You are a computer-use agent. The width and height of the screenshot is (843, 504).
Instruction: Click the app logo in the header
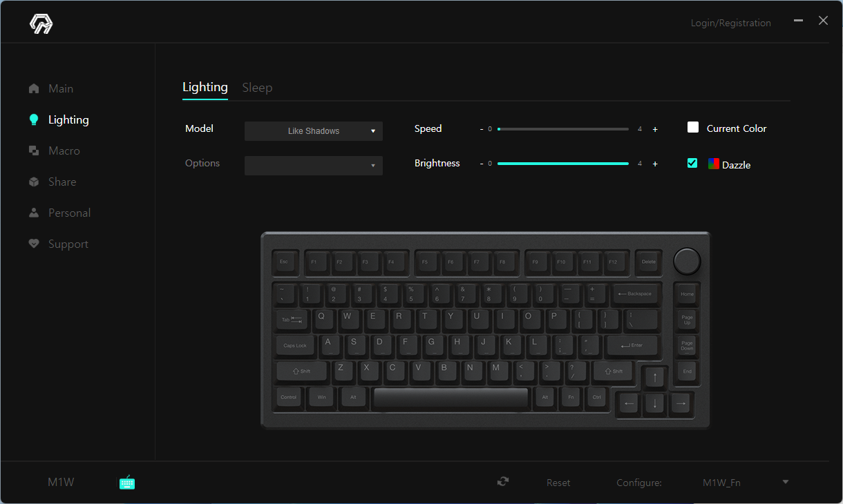41,23
